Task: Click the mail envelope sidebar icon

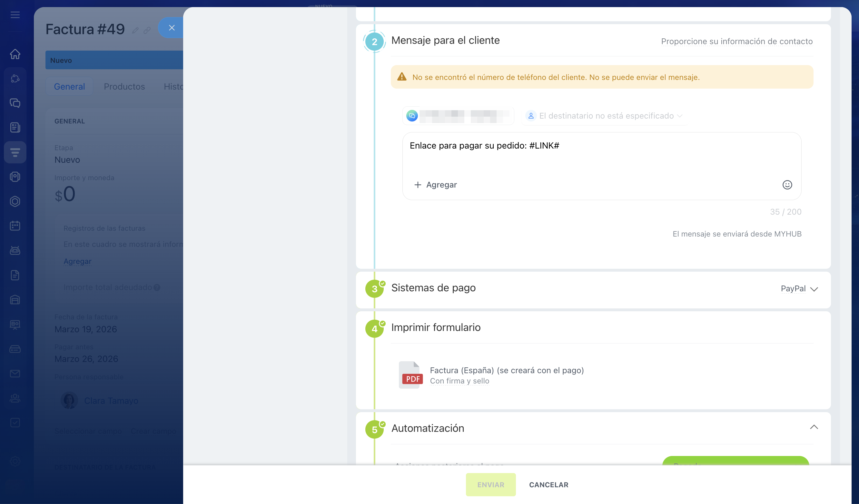Action: 15,373
